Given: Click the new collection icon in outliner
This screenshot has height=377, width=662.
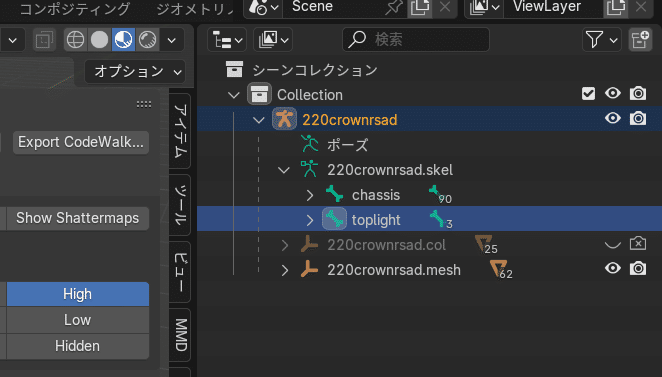Looking at the screenshot, I should [640, 40].
